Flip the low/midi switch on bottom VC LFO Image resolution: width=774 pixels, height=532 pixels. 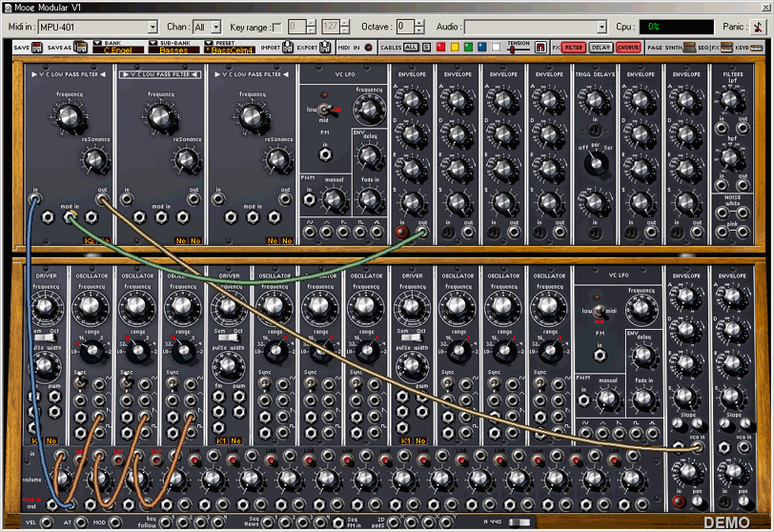[x=599, y=311]
